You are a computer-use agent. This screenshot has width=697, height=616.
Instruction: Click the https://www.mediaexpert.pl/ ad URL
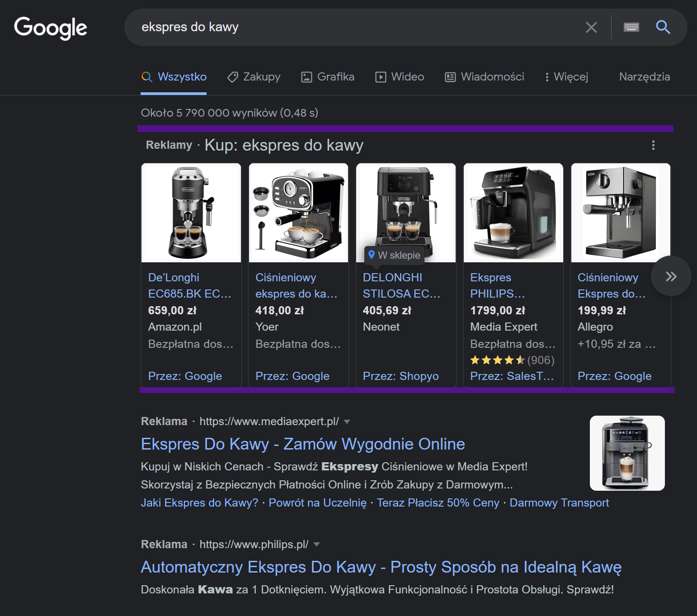click(269, 422)
